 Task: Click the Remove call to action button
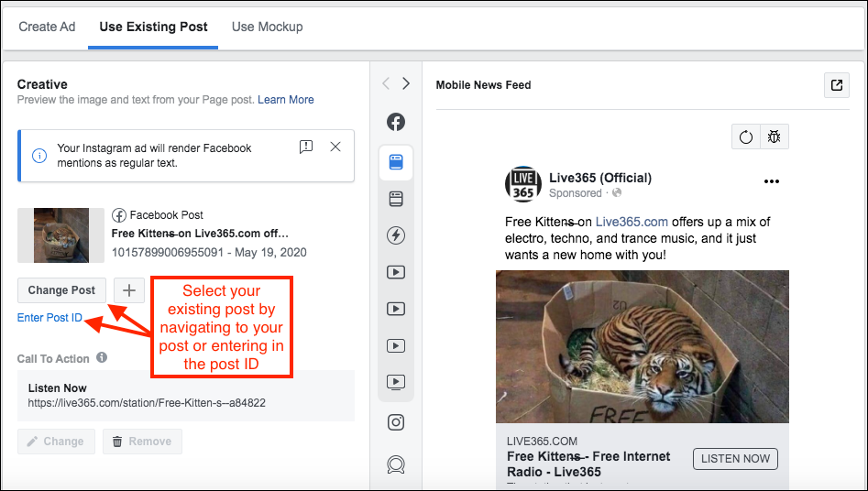click(x=142, y=442)
